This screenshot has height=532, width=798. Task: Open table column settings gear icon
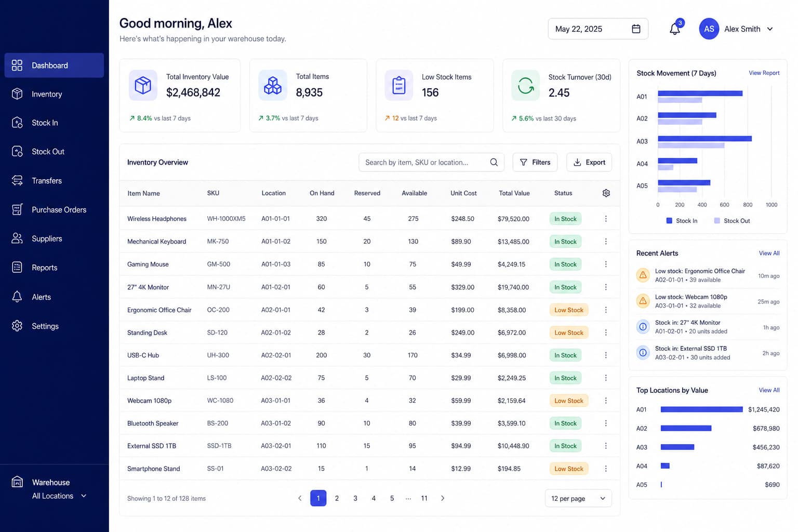click(x=606, y=193)
